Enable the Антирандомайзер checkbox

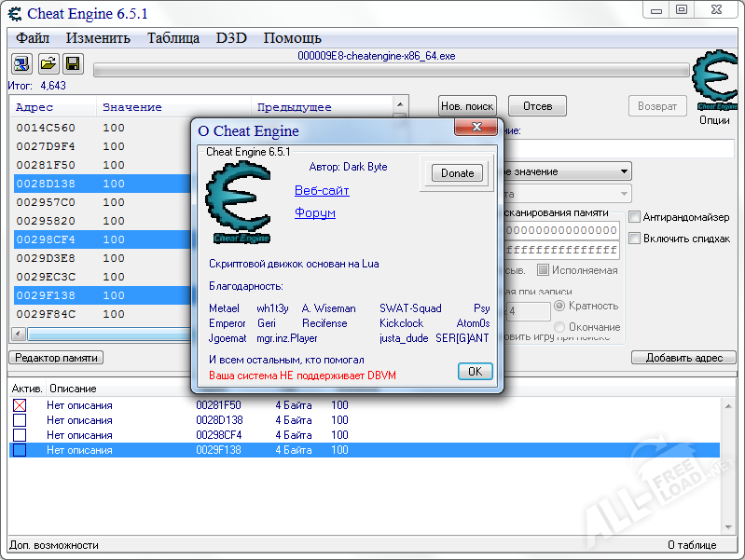635,217
